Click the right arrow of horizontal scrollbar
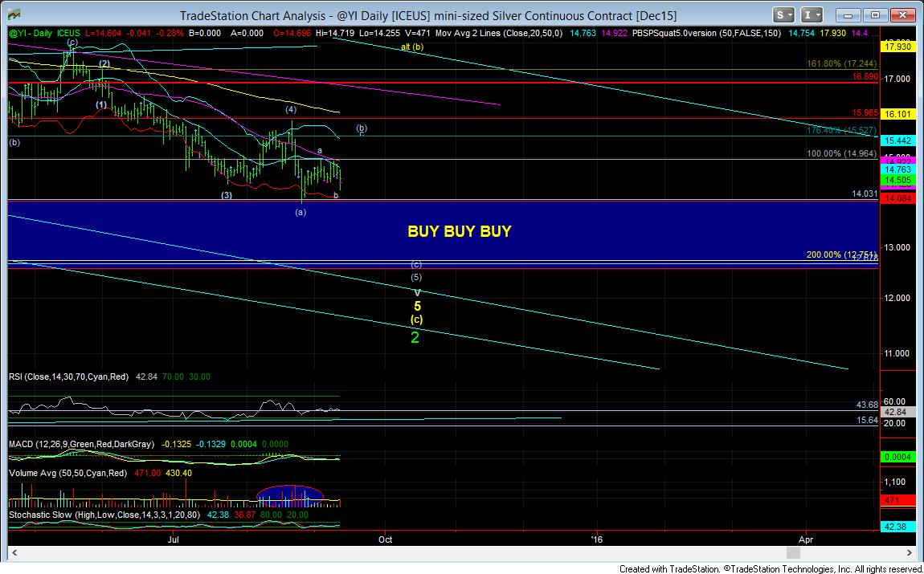Viewport: 924px width, 574px height. click(910, 553)
